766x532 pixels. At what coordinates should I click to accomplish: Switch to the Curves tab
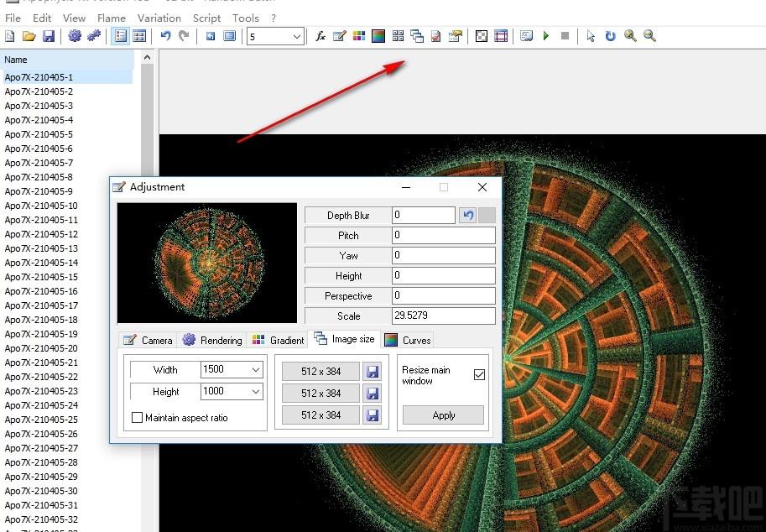[x=408, y=340]
